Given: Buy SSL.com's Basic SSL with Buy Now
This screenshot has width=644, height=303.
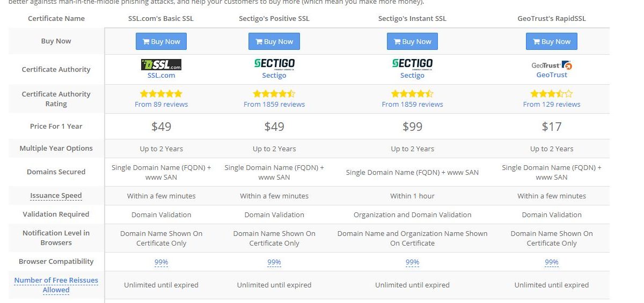Looking at the screenshot, I should click(161, 41).
